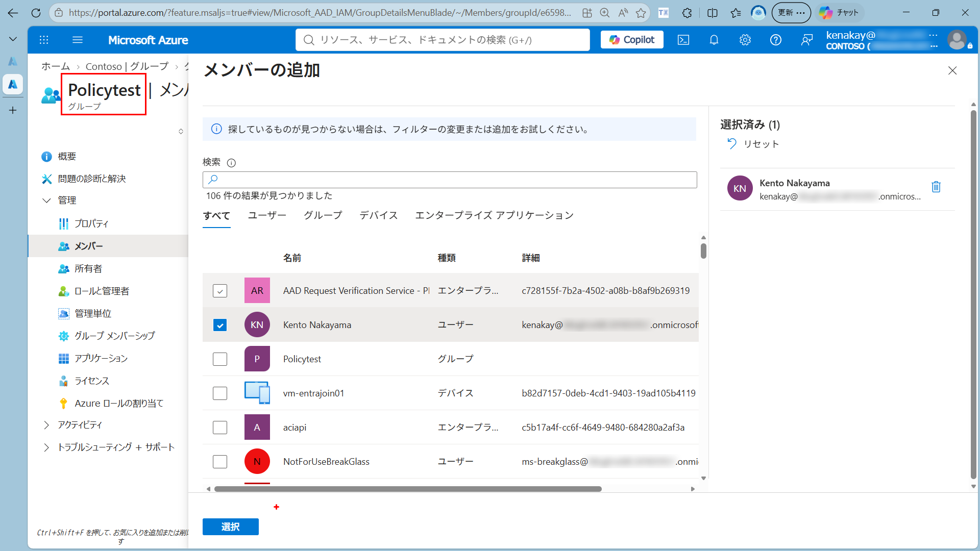Click the account avatar in header
Screen dimensions: 980x551
tap(957, 40)
